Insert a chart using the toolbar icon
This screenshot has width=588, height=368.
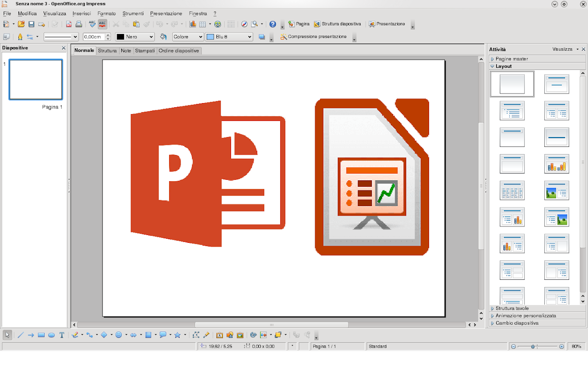[x=192, y=24]
